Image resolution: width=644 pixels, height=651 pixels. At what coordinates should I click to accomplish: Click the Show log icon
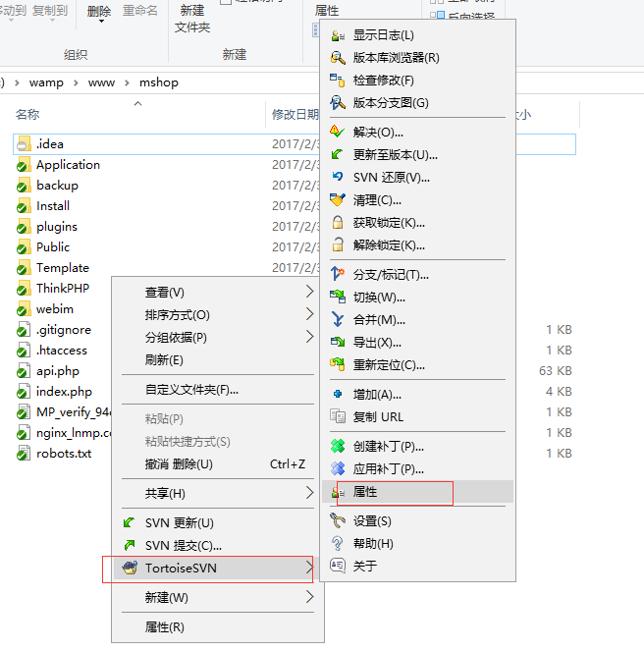click(x=338, y=35)
